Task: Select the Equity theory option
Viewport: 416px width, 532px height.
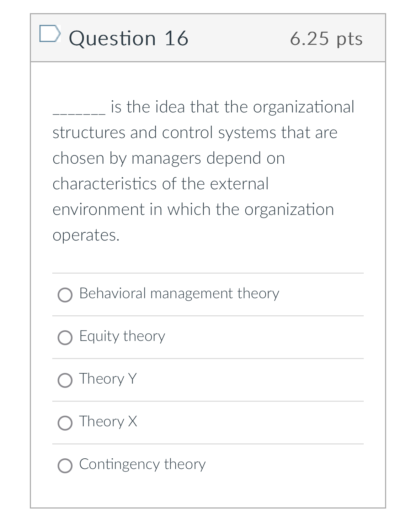Action: 66,338
